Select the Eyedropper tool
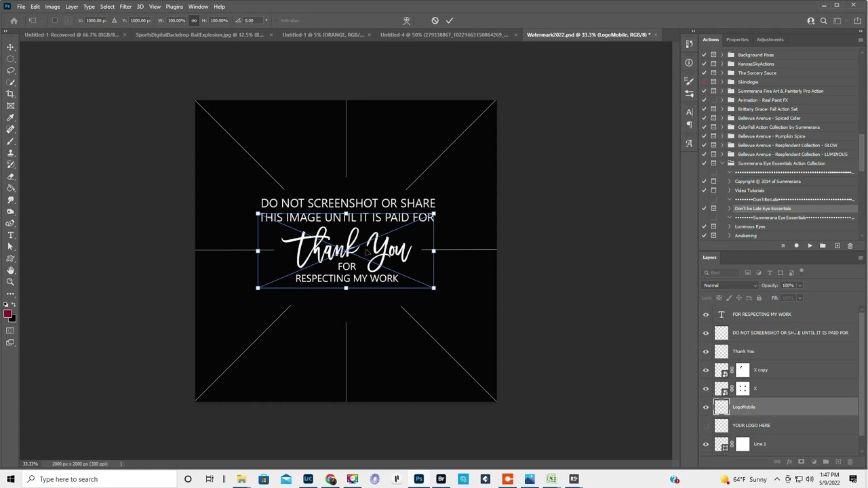868x488 pixels. tap(10, 117)
